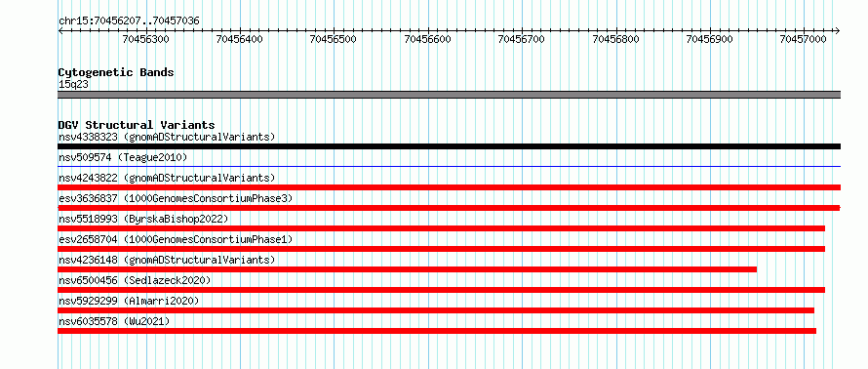Open variant nsv4338323 label
The image size is (868, 369).
click(167, 137)
